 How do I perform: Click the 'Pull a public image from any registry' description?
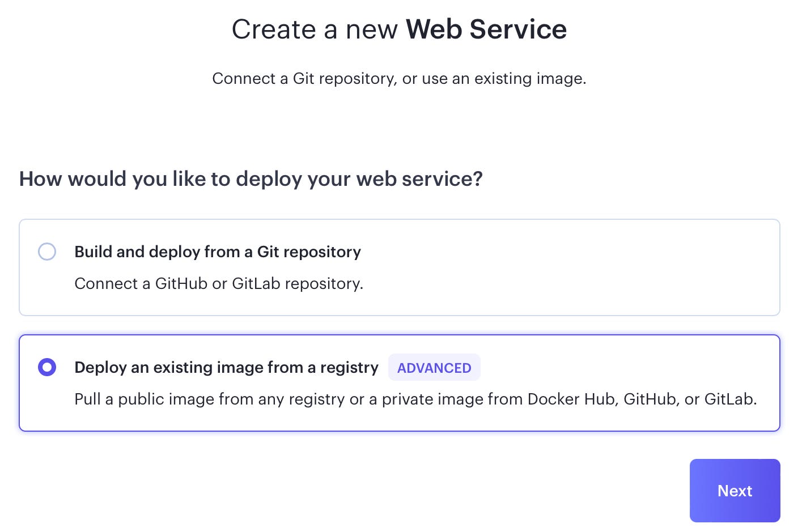click(415, 399)
